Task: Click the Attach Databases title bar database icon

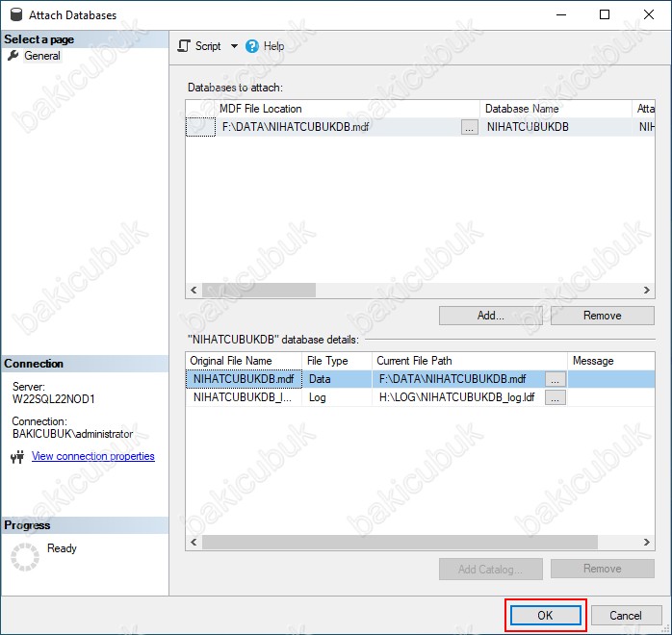Action: [x=16, y=14]
